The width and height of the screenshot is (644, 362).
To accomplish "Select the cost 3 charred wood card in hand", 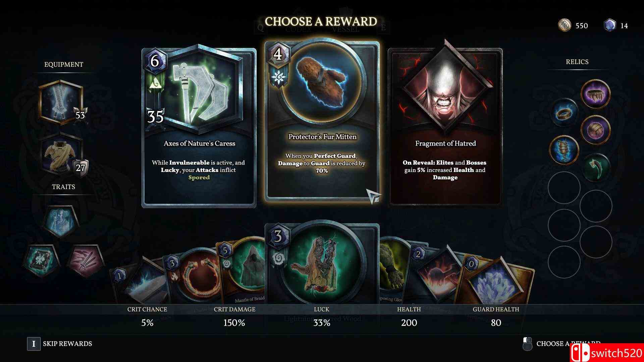I will (322, 265).
